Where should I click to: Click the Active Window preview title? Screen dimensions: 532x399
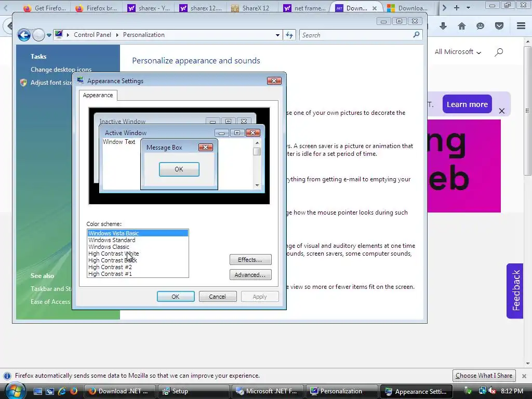coord(126,132)
